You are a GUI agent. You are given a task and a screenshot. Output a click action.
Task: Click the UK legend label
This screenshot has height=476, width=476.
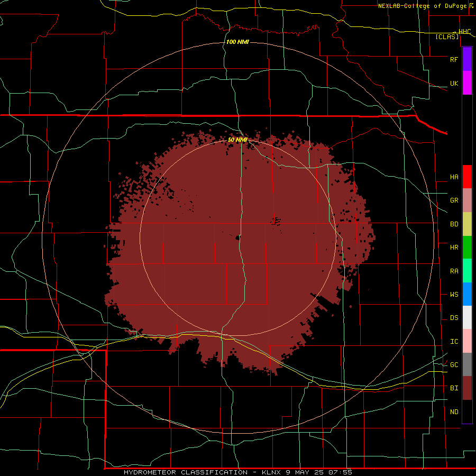[454, 83]
